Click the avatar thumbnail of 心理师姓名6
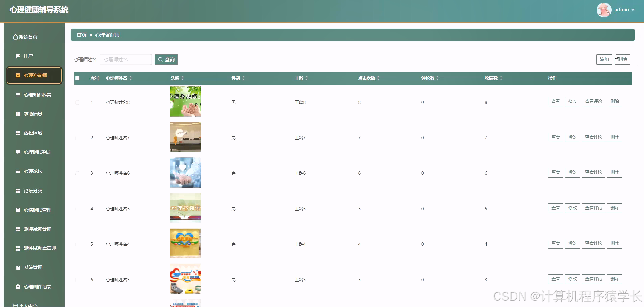Viewport: 644px width, 307px height. click(186, 172)
